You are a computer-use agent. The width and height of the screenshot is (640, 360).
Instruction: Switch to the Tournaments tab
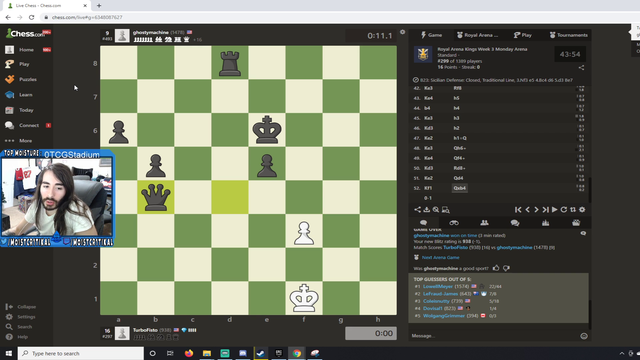(569, 35)
